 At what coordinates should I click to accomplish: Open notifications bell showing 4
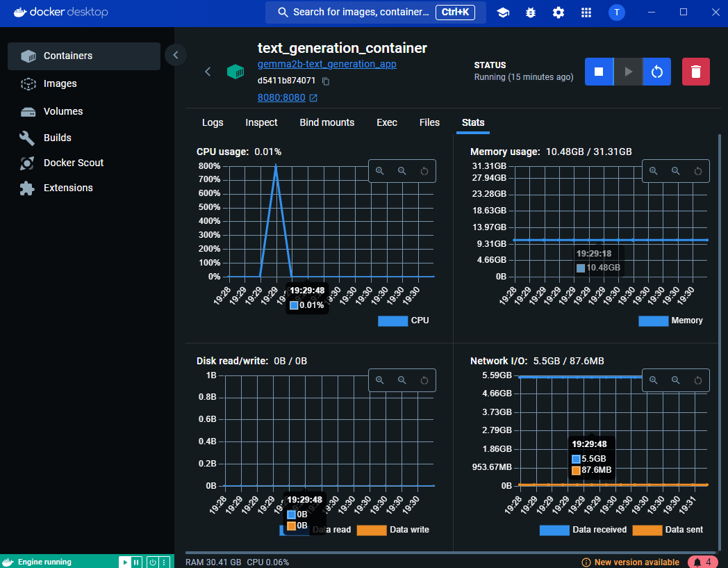pos(703,562)
